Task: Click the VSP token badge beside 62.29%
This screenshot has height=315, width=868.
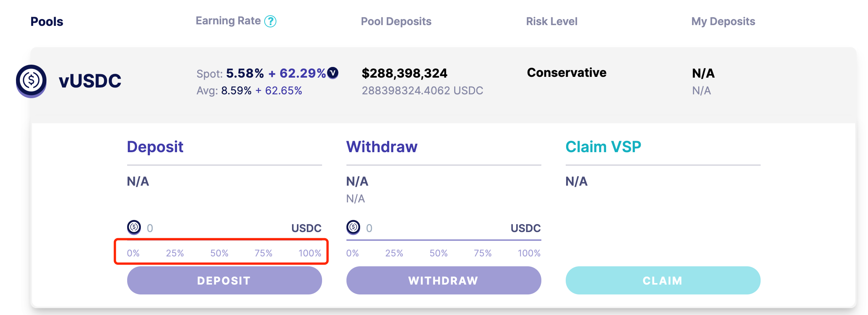Action: (333, 73)
